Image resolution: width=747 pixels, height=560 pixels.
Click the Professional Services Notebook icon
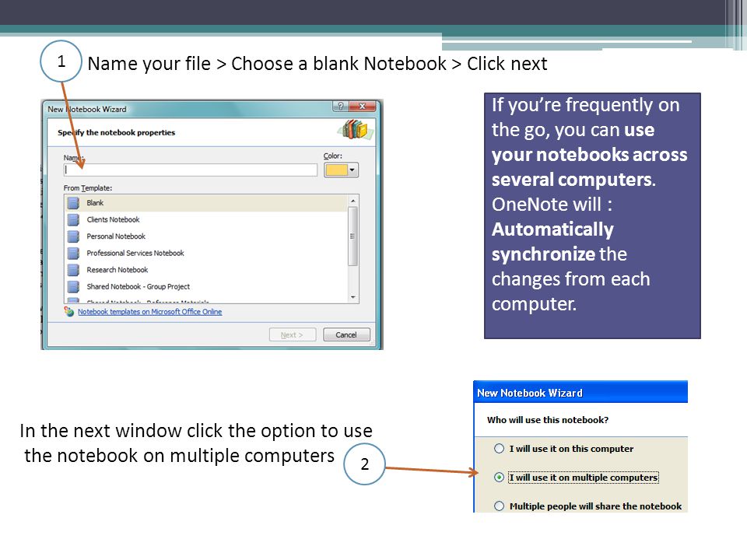point(73,254)
